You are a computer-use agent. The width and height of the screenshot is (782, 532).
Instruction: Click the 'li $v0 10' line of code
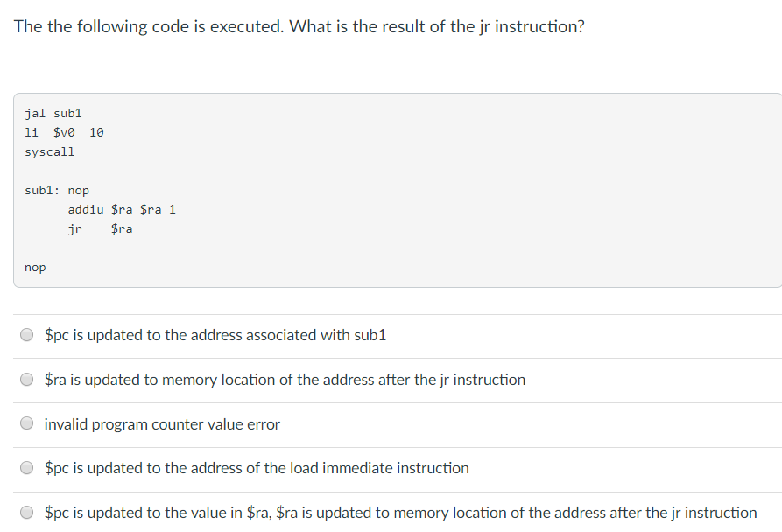(x=63, y=131)
